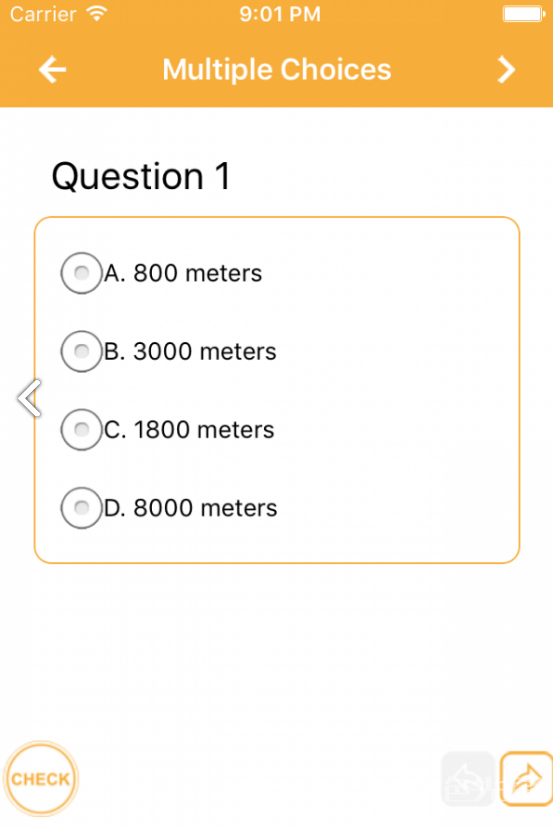Tap the 'A. 800 meters' answer text
This screenshot has height=828, width=553.
point(183,274)
